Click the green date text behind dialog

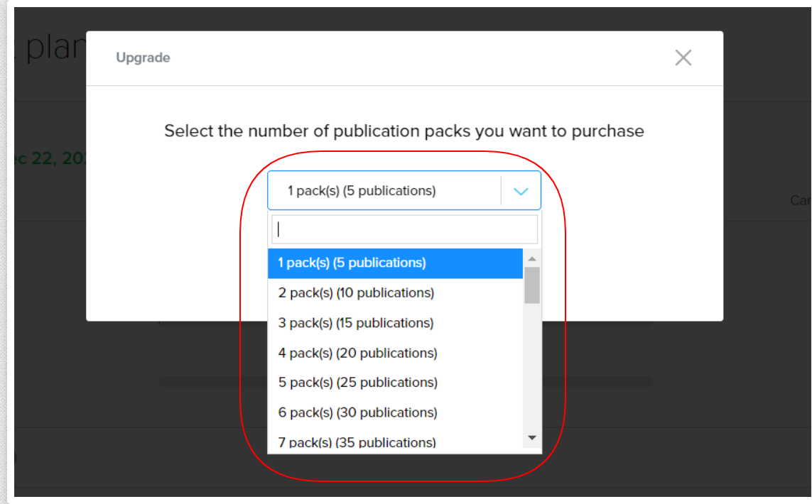(x=50, y=158)
